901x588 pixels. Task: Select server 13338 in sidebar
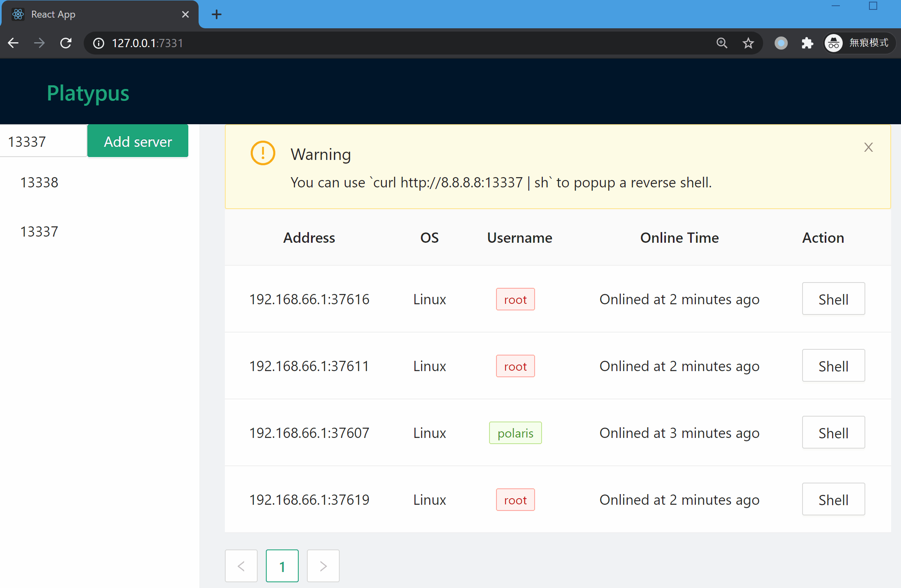tap(39, 182)
